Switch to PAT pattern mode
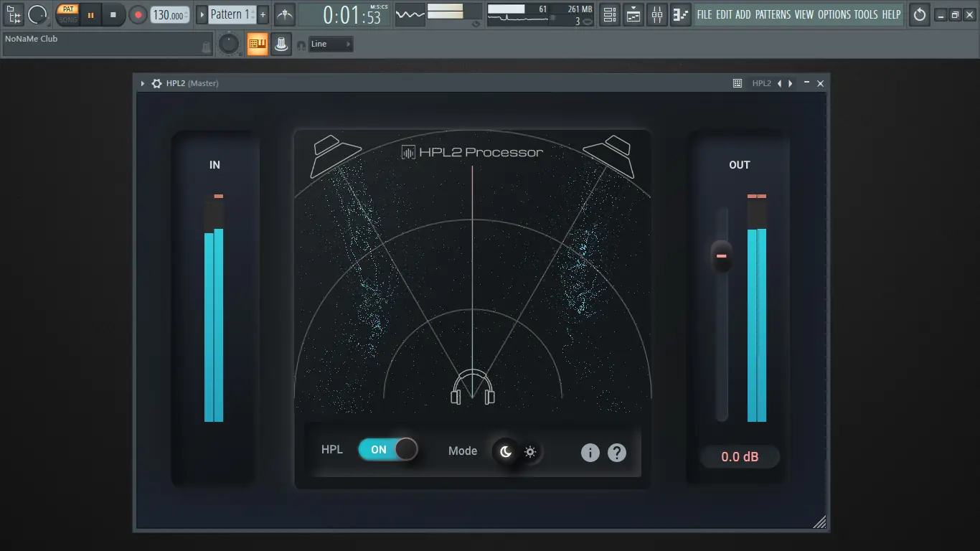This screenshot has height=551, width=980. pyautogui.click(x=67, y=9)
